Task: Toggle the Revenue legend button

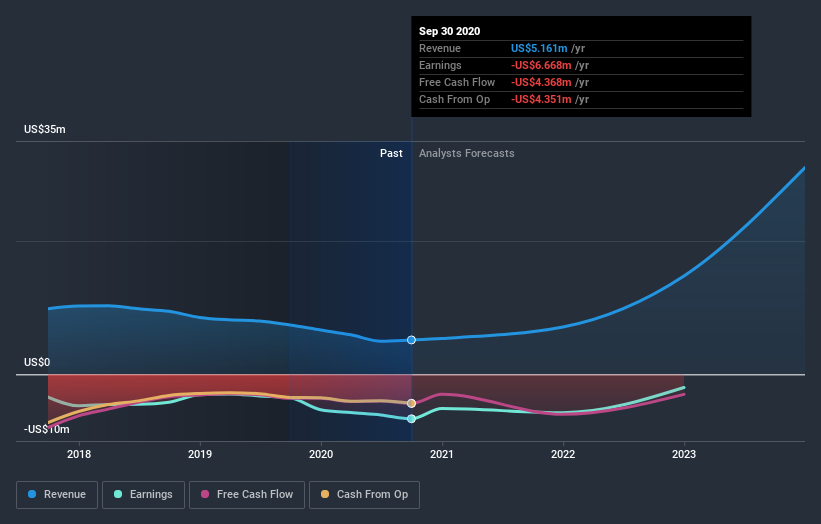Action: pyautogui.click(x=57, y=495)
